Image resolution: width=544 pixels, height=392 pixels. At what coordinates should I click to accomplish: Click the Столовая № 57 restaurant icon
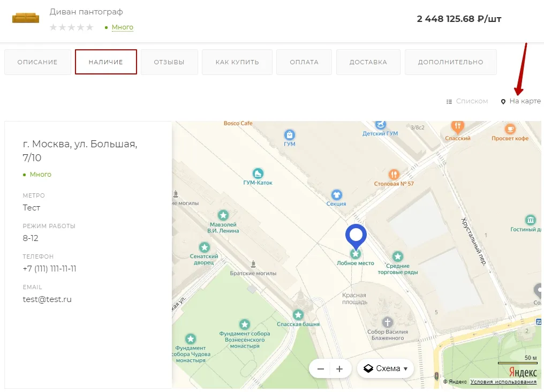point(394,174)
